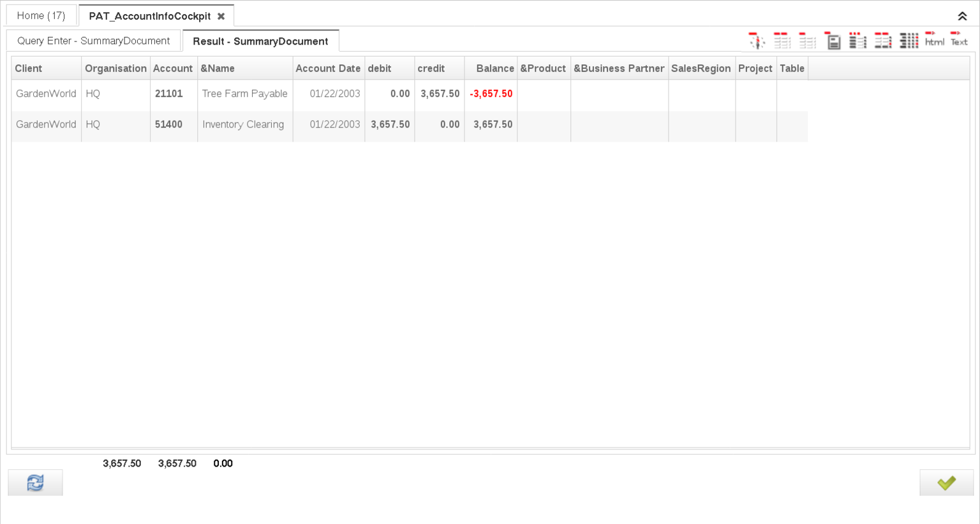The height and width of the screenshot is (524, 980).
Task: Click the red pin icon in results toolbar
Action: coord(757,41)
